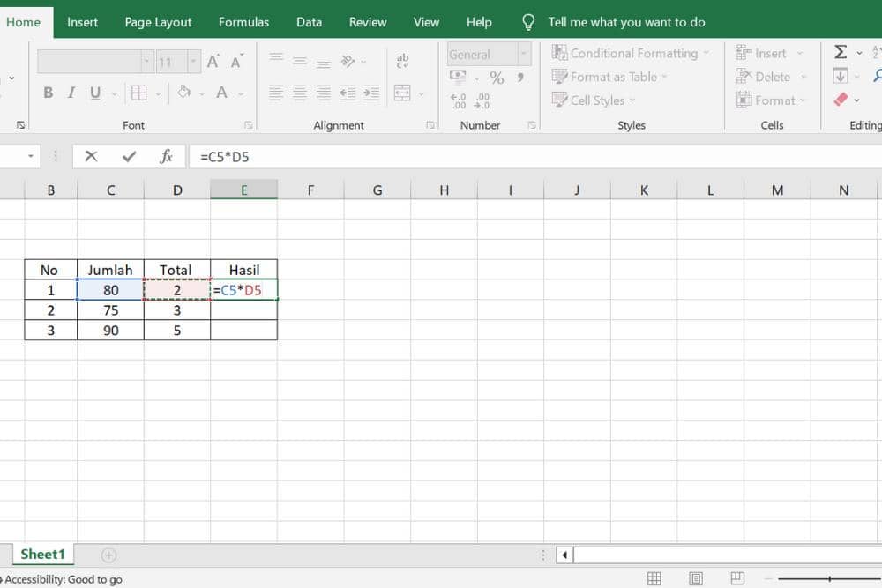The width and height of the screenshot is (882, 588).
Task: Toggle Wrap Text button
Action: (403, 60)
